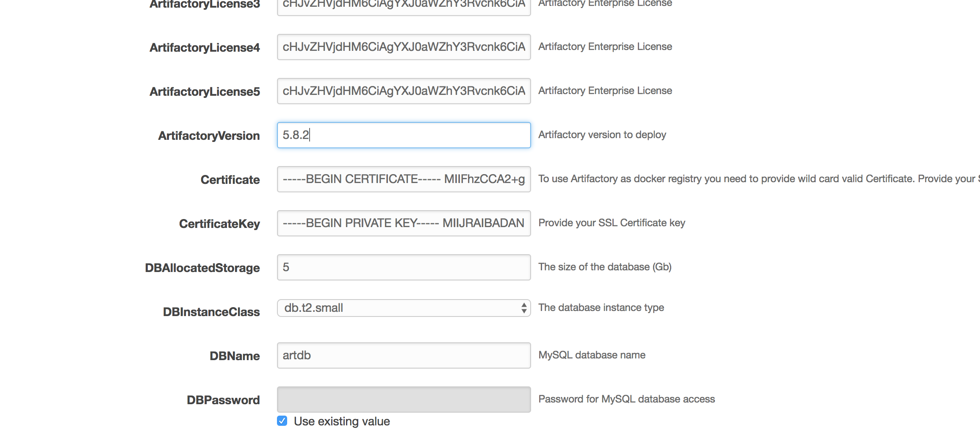Click the ArtifactoryLicense3 text field
The height and width of the screenshot is (433, 980).
(x=403, y=6)
